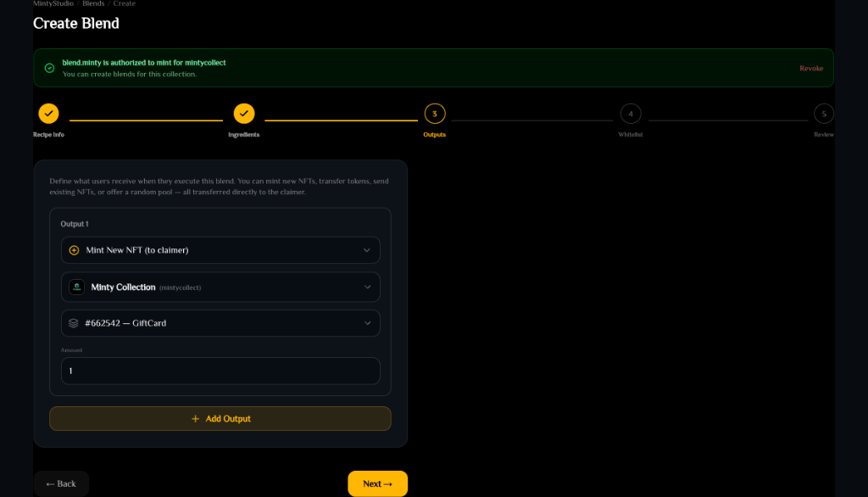
Task: Return with the Back button
Action: [x=61, y=483]
